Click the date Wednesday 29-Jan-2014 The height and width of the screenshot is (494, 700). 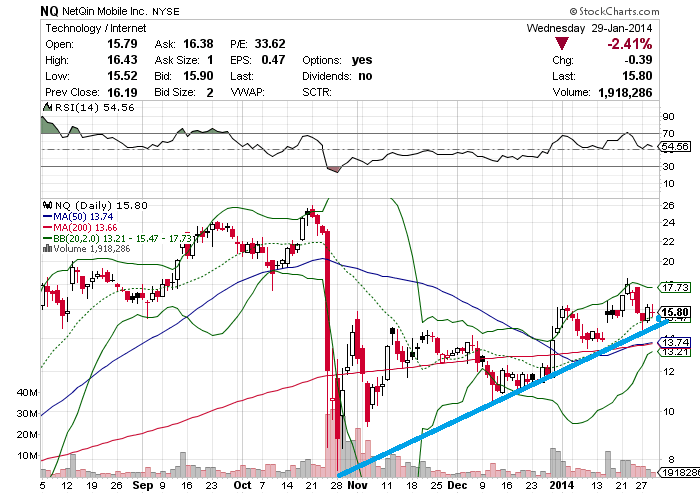pos(589,28)
